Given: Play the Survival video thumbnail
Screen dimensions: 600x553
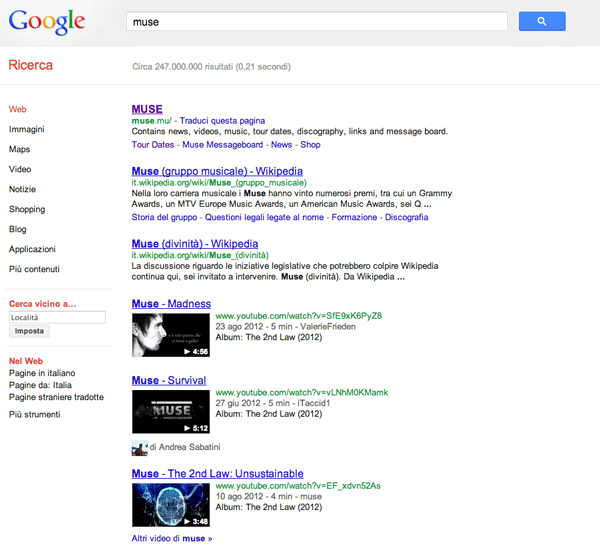Looking at the screenshot, I should tap(171, 411).
